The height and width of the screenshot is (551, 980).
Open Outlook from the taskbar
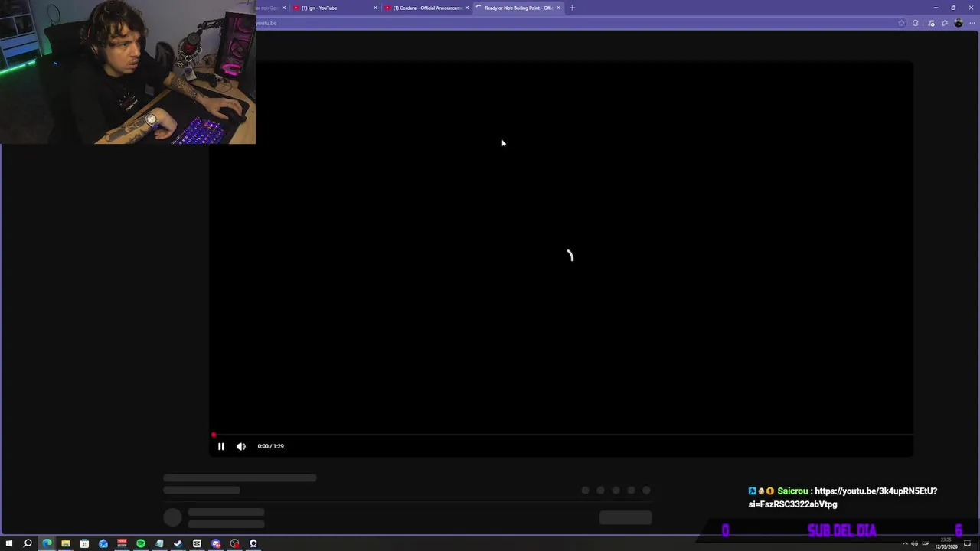103,543
